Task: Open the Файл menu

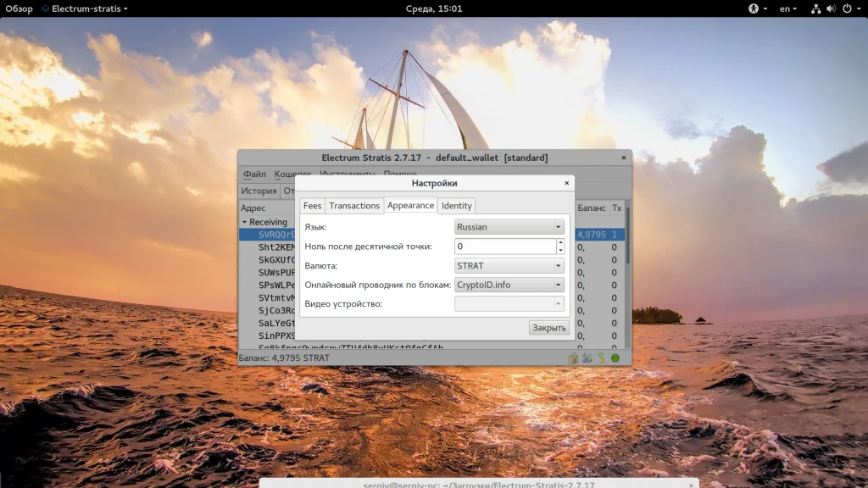Action: pos(254,174)
